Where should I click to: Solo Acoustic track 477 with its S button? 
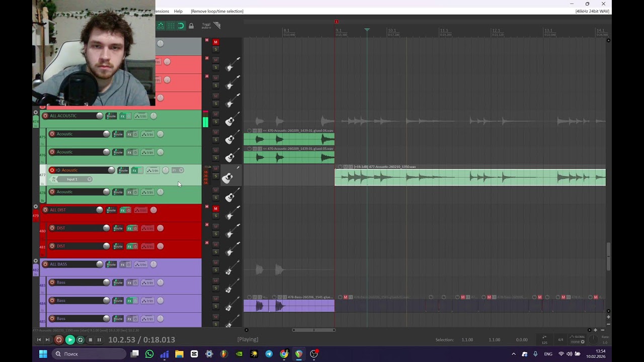pos(216,176)
